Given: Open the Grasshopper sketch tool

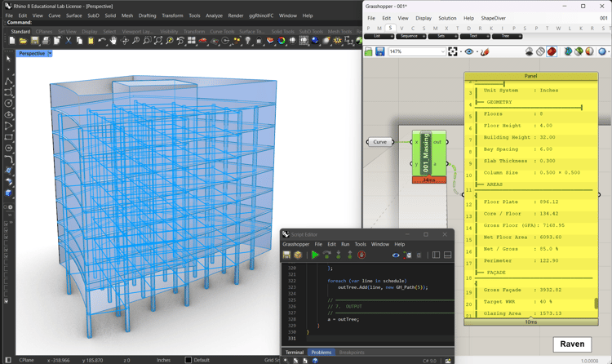Looking at the screenshot, I should (x=485, y=51).
